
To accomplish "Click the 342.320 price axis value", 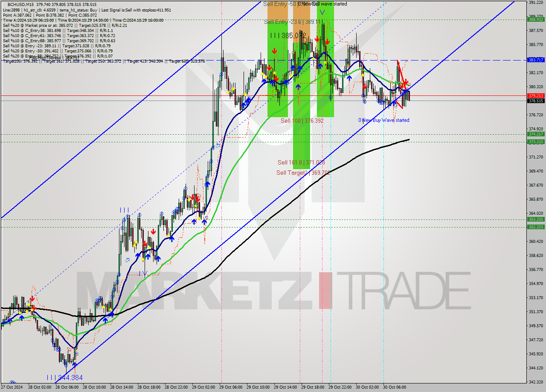I will click(536, 382).
